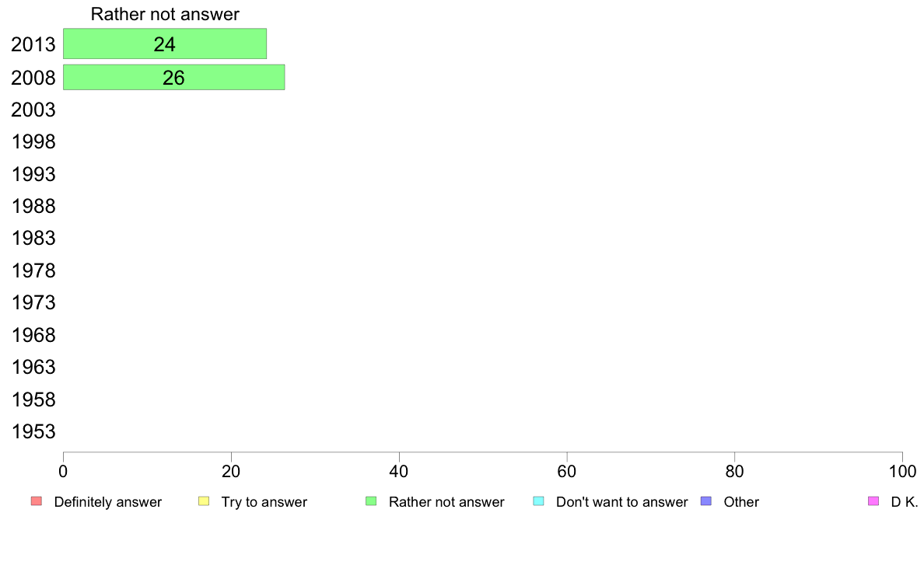Click the Don't want to answer legend text
924x572 pixels.
[621, 502]
